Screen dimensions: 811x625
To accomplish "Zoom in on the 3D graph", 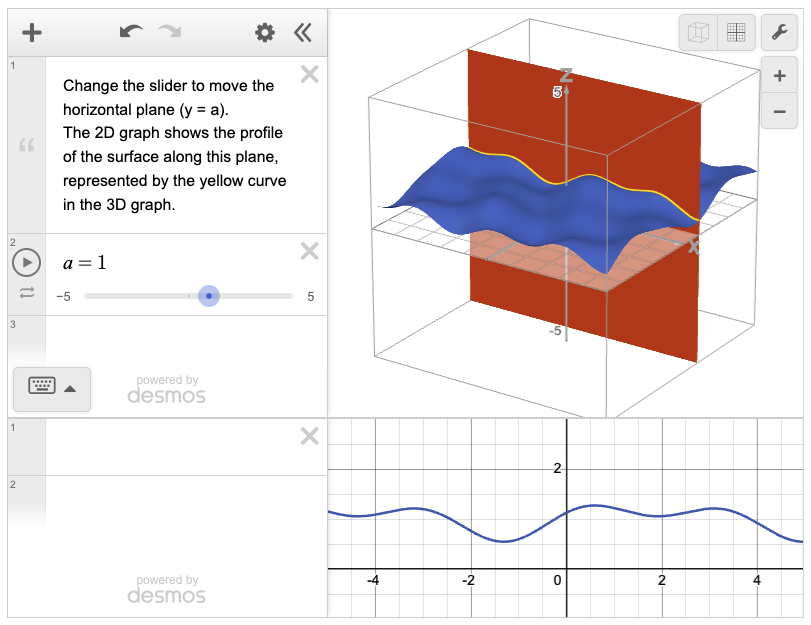I will point(779,76).
